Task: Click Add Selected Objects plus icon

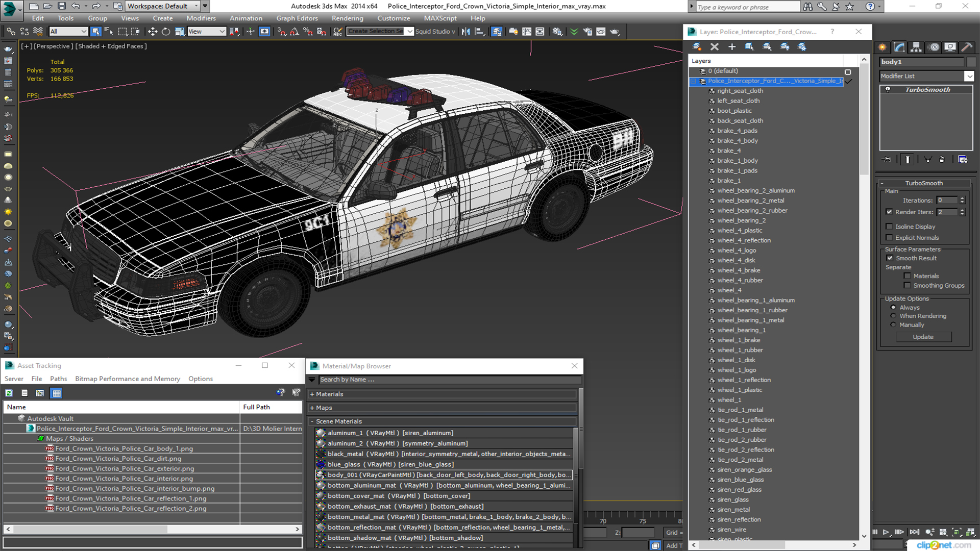Action: [732, 47]
